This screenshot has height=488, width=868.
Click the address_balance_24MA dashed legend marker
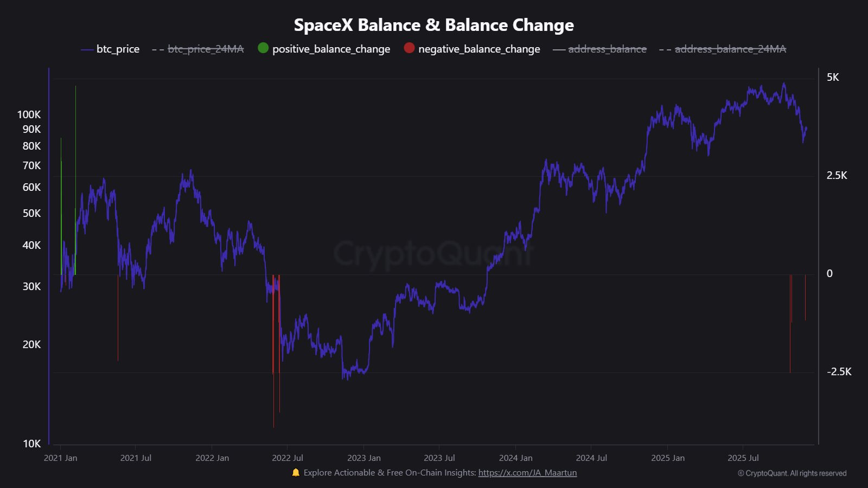click(665, 49)
